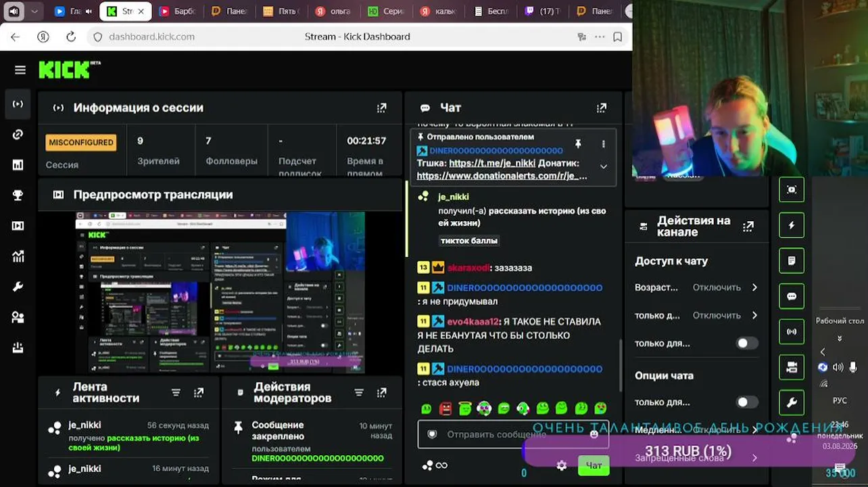Click the green Чат send button

click(x=594, y=465)
